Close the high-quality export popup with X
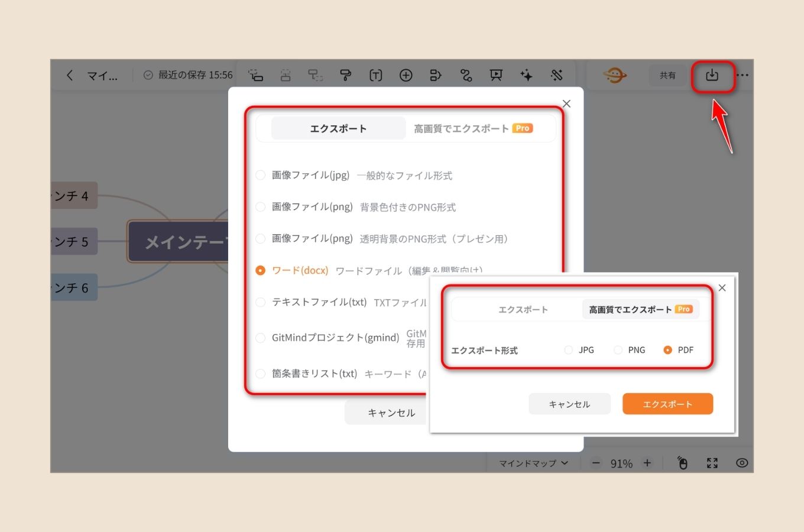Screen dimensions: 804x532 (722, 288)
